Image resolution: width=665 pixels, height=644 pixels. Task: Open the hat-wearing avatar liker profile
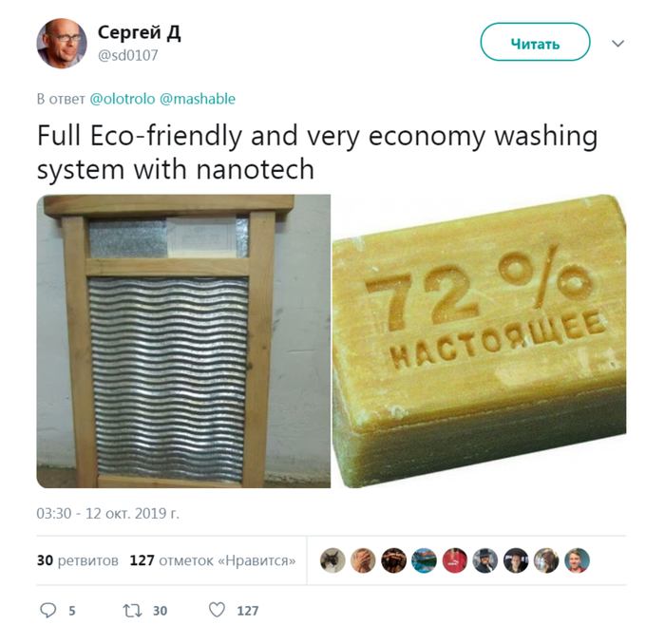click(x=485, y=560)
